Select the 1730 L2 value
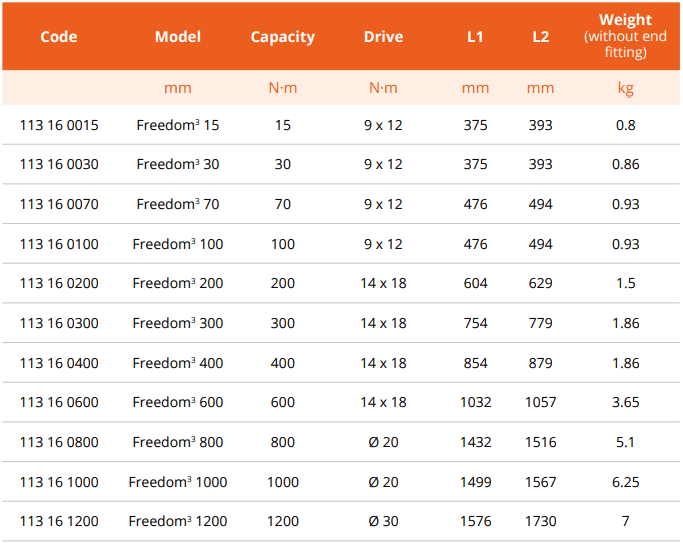 [x=540, y=521]
